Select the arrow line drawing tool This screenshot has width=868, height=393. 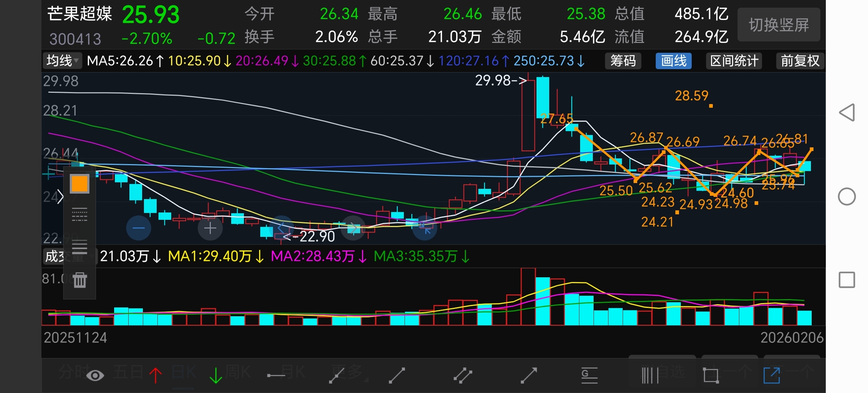(x=529, y=375)
